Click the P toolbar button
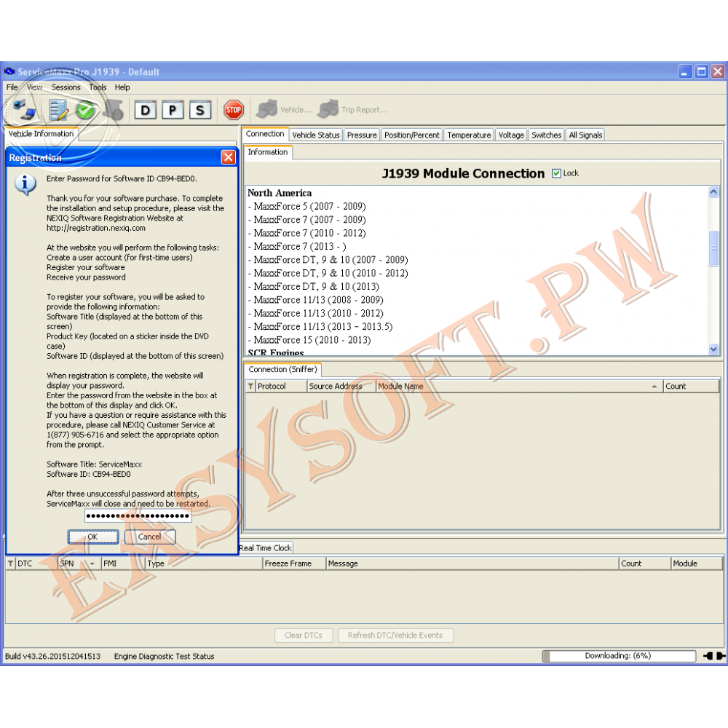This screenshot has width=728, height=728. click(173, 110)
